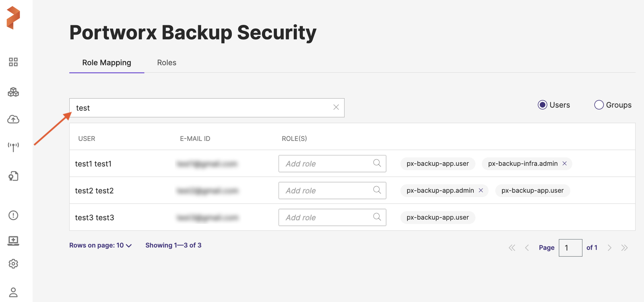Image resolution: width=644 pixels, height=302 pixels.
Task: Open the user profile icon in sidebar
Action: point(13,292)
